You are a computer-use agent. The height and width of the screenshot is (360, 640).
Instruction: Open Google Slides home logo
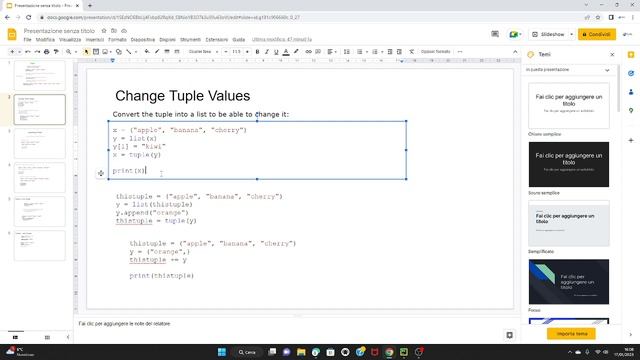[x=12, y=34]
